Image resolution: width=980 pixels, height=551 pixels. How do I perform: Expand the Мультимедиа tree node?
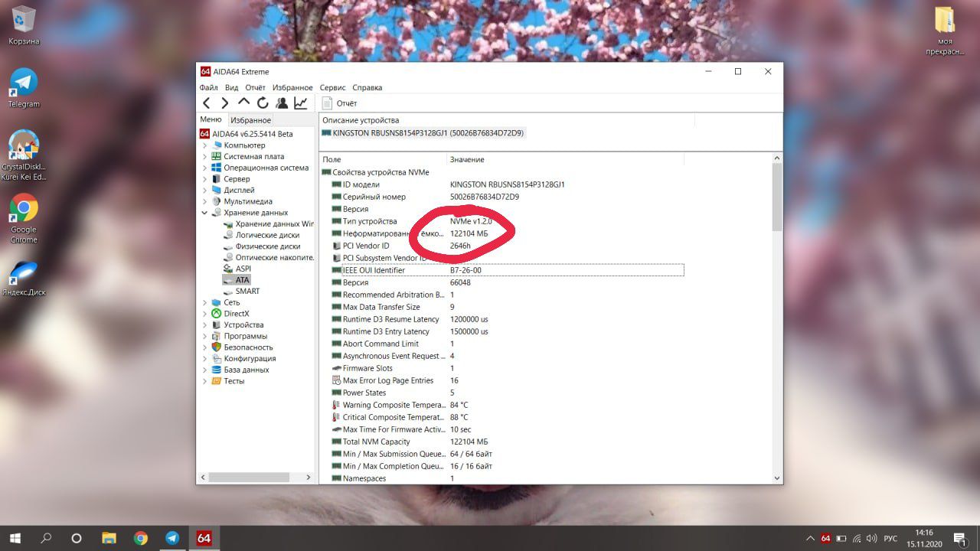click(204, 201)
